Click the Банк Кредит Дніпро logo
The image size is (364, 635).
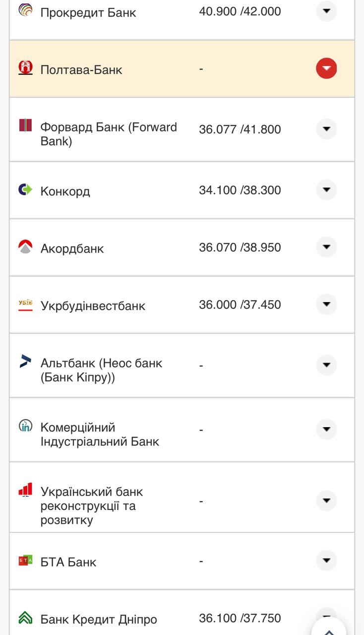(x=25, y=618)
